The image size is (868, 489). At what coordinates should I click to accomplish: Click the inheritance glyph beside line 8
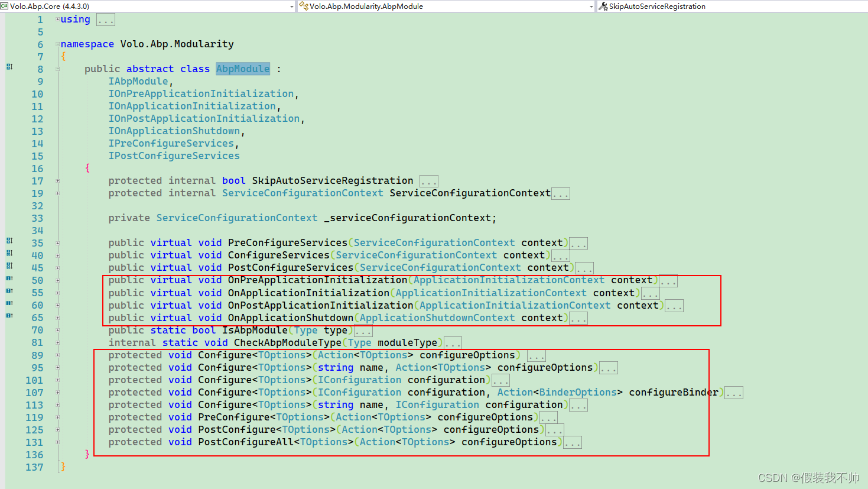click(x=9, y=67)
